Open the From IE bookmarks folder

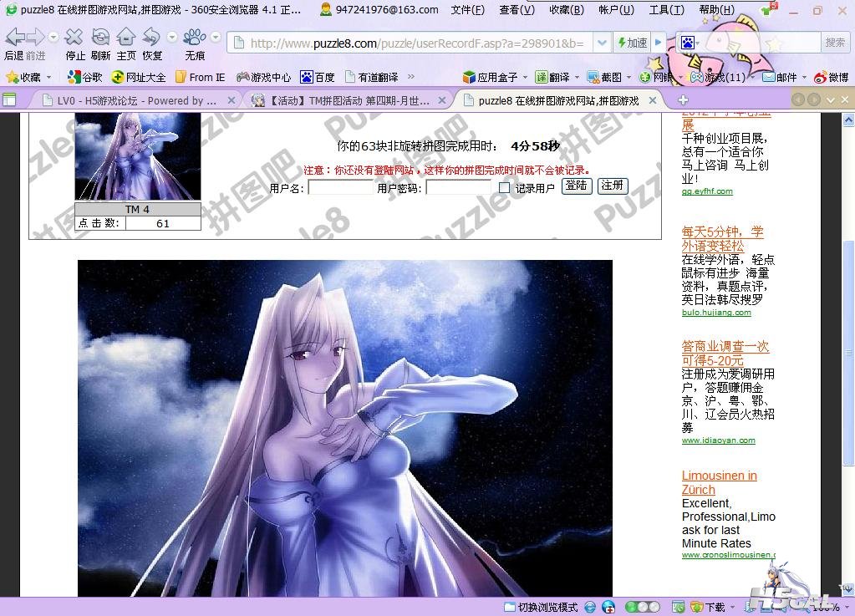[200, 78]
